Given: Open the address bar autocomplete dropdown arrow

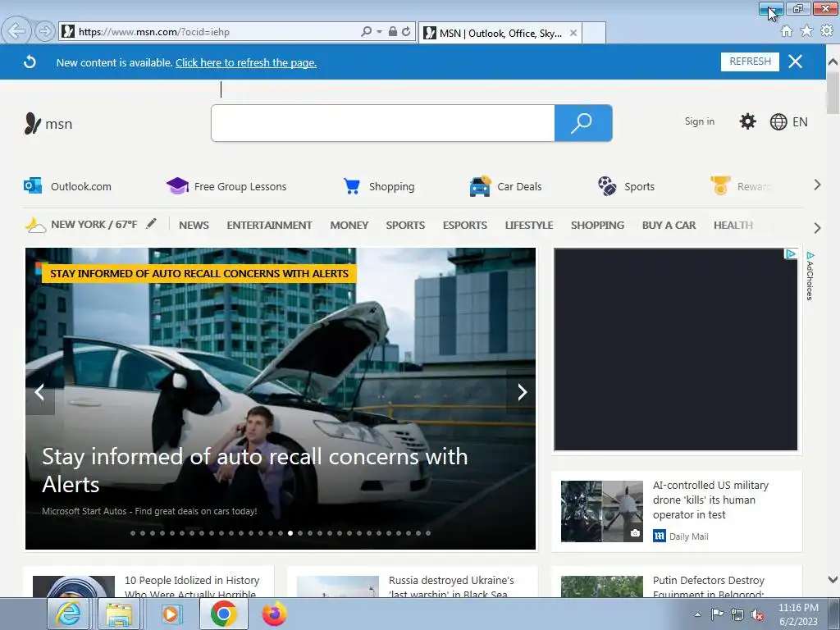Looking at the screenshot, I should click(x=379, y=32).
